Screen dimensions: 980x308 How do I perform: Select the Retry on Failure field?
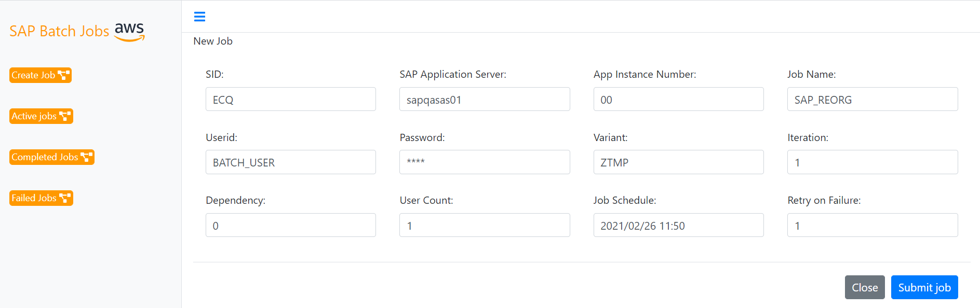pyautogui.click(x=872, y=225)
